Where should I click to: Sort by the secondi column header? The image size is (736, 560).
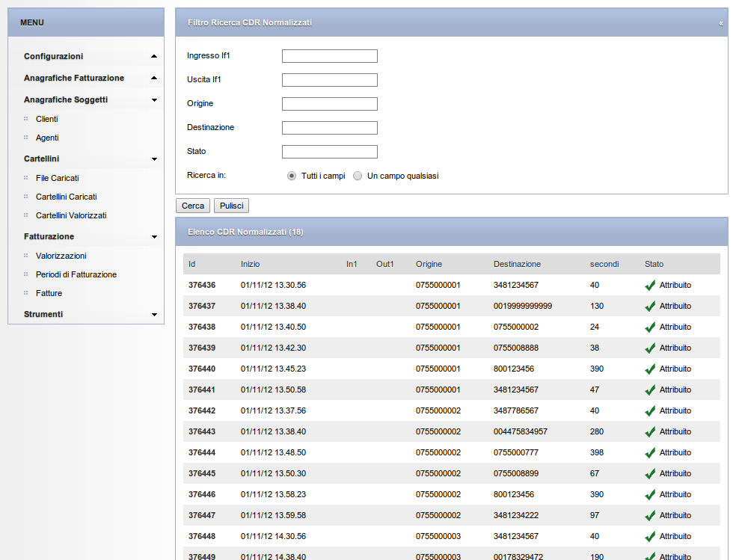tap(604, 265)
